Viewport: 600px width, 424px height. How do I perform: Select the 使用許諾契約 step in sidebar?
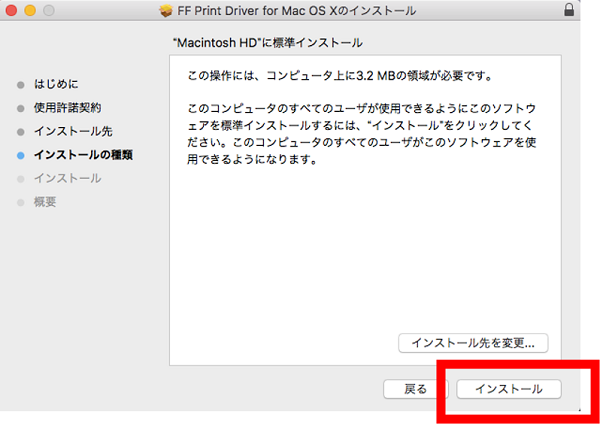click(x=67, y=107)
